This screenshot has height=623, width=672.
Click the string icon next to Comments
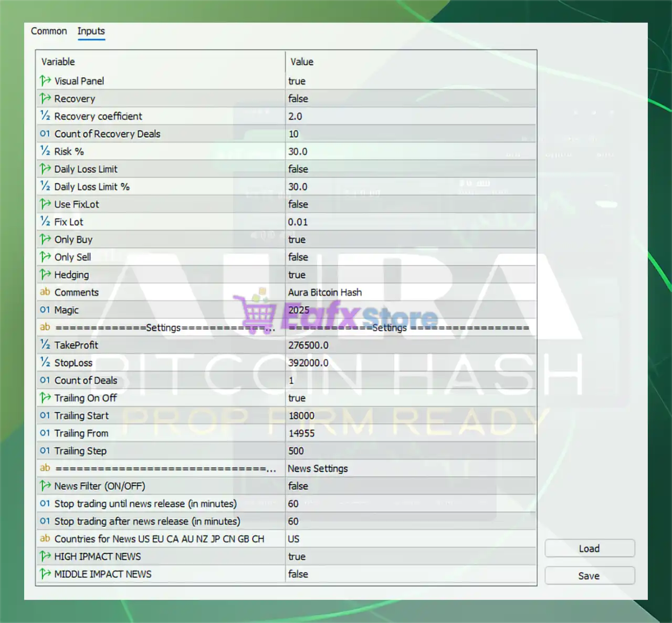pyautogui.click(x=45, y=292)
